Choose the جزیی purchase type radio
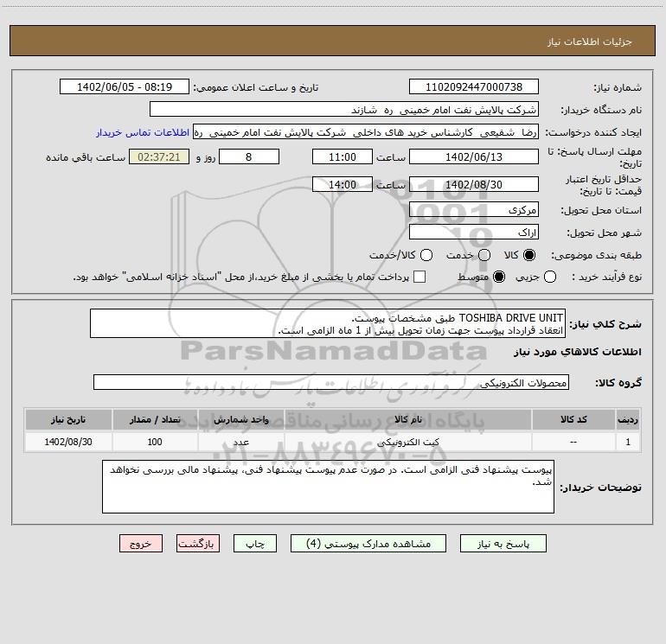The image size is (666, 644). tap(549, 277)
